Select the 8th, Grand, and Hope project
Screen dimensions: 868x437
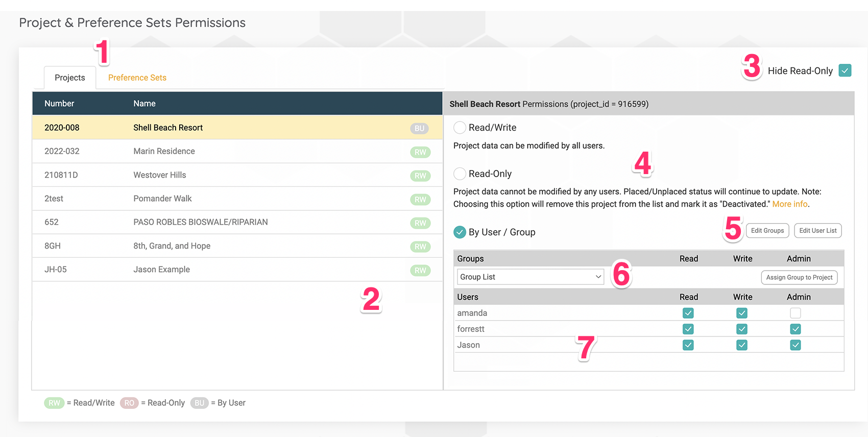point(237,246)
